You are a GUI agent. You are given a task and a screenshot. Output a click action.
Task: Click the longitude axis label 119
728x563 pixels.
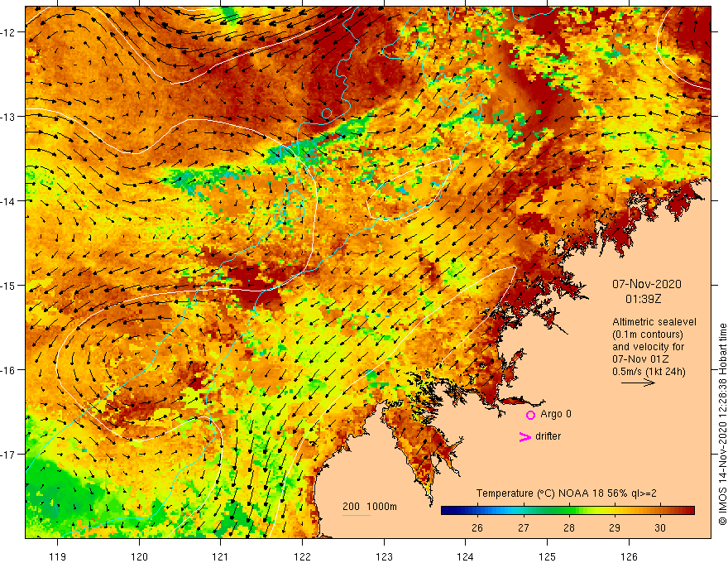coord(58,556)
